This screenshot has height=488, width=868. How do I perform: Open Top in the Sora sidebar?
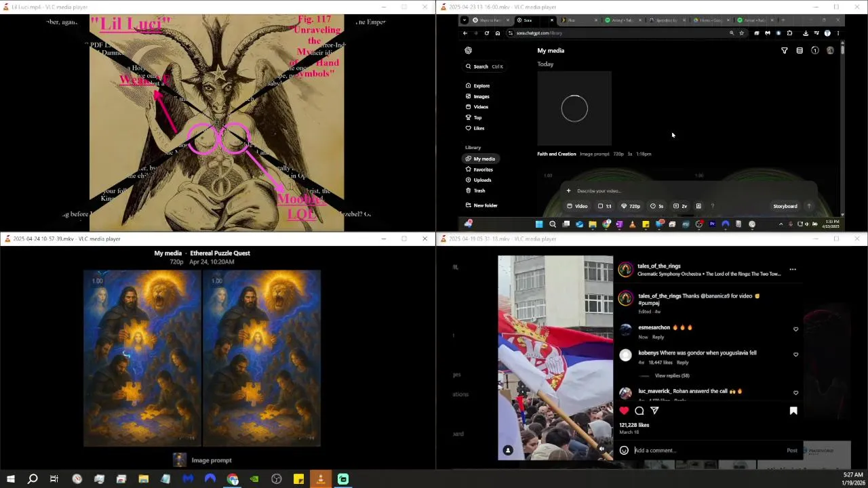[x=473, y=118]
